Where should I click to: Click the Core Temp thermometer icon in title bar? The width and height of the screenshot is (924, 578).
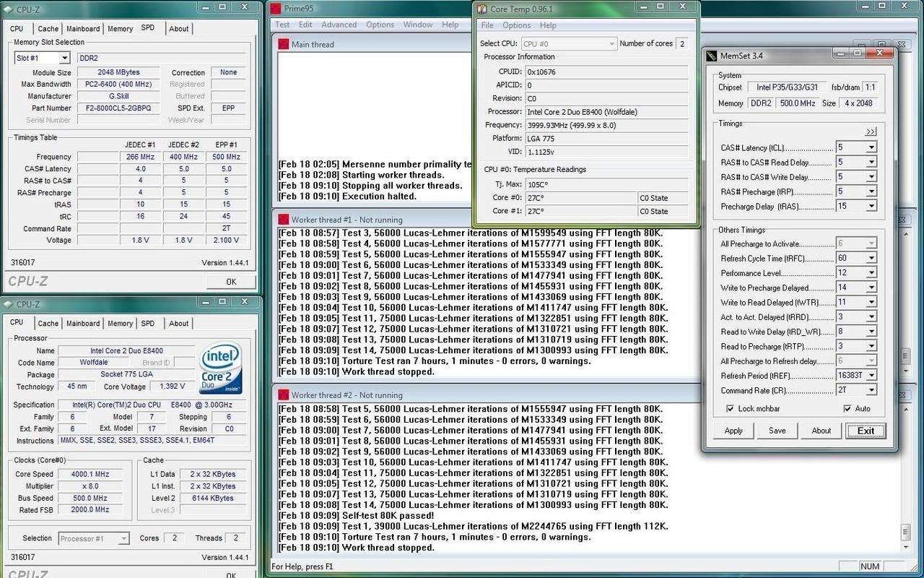(482, 9)
